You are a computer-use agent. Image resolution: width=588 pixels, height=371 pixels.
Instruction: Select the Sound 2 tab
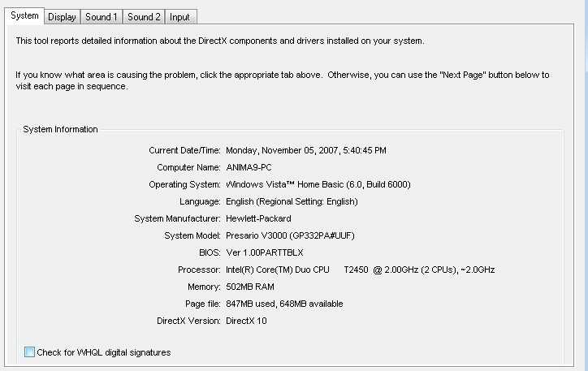(x=144, y=17)
